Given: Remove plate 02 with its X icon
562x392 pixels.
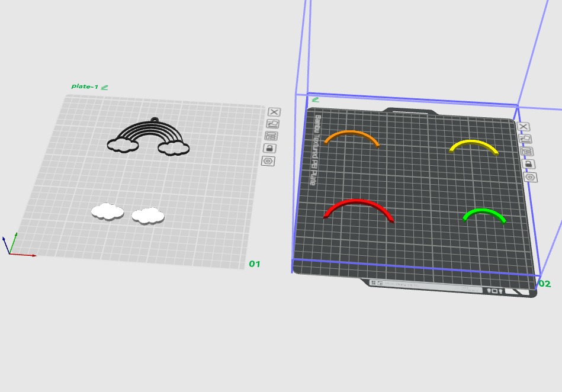Looking at the screenshot, I should [x=524, y=127].
